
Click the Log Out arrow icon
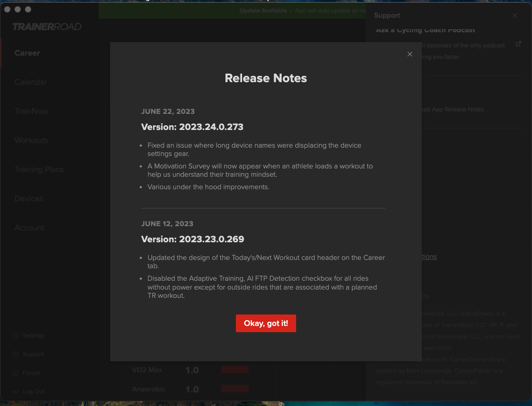tap(16, 392)
